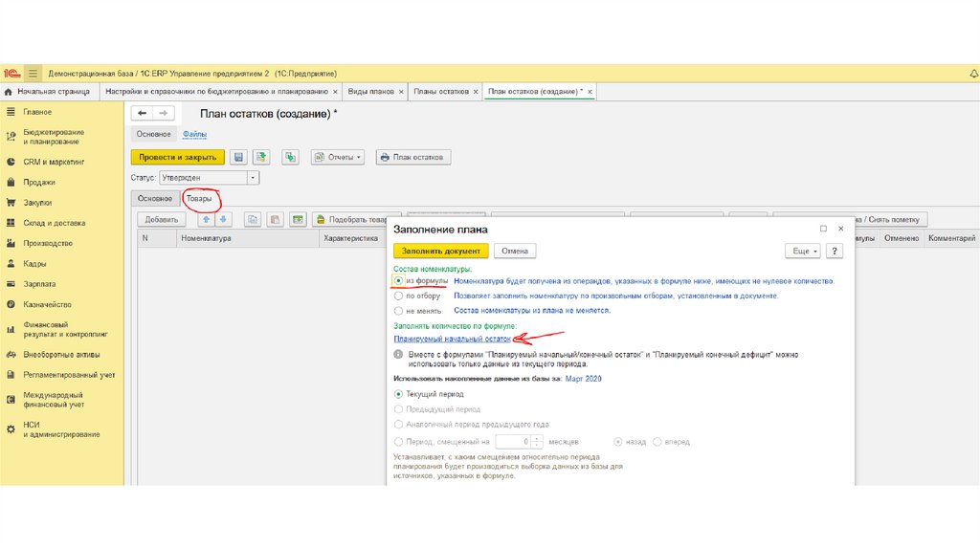Screen dimensions: 980x549
Task: Open the 1C main menu hamburger icon
Action: [33, 73]
